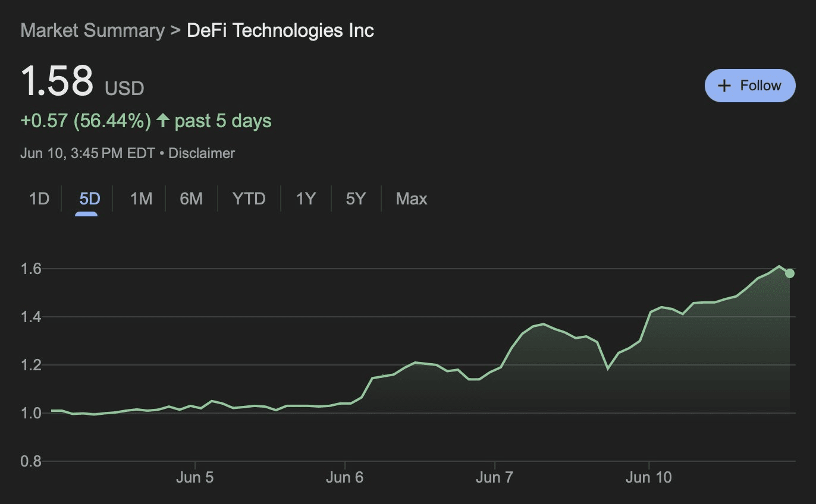Follow DeFi Technologies stock
Screen dimensions: 816x504
(750, 86)
